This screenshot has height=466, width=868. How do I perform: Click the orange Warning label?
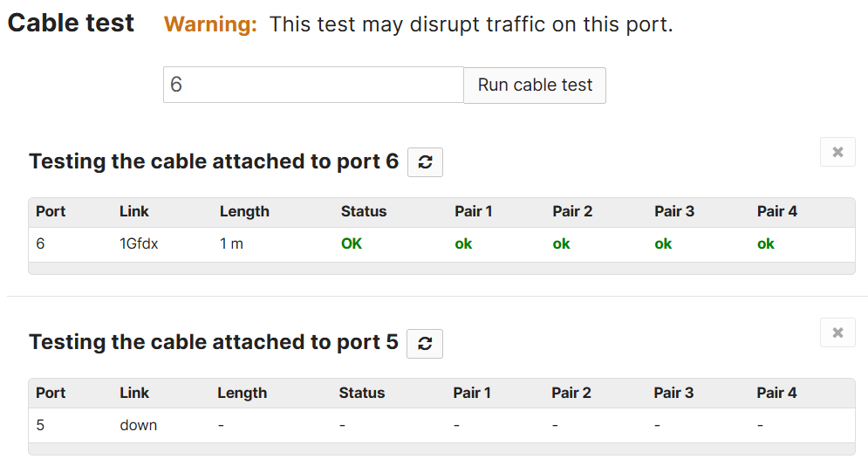click(210, 24)
